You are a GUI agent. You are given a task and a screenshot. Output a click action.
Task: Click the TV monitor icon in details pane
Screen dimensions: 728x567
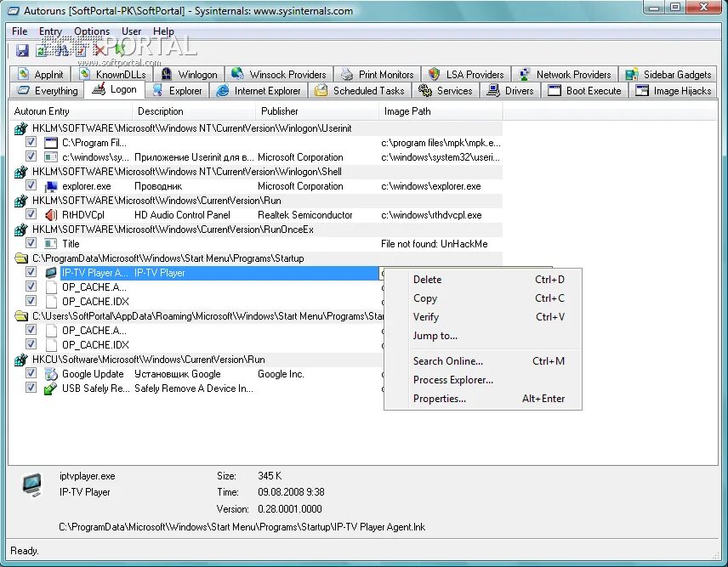click(32, 485)
